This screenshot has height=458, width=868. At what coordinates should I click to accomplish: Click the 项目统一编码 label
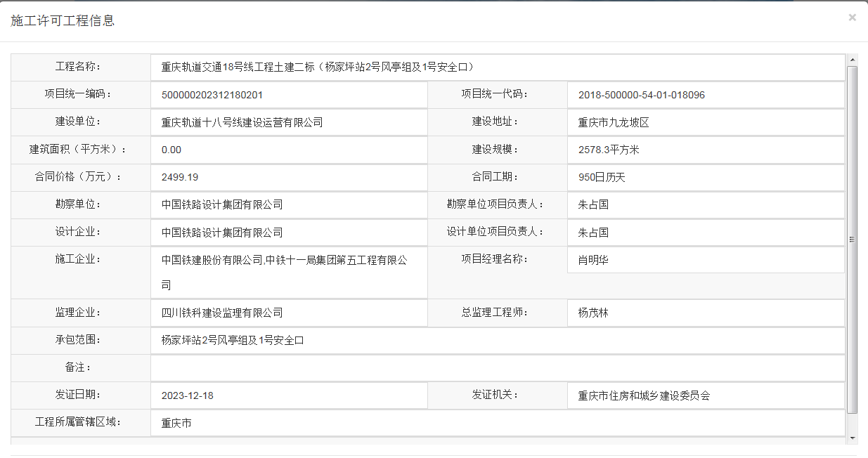click(x=79, y=94)
